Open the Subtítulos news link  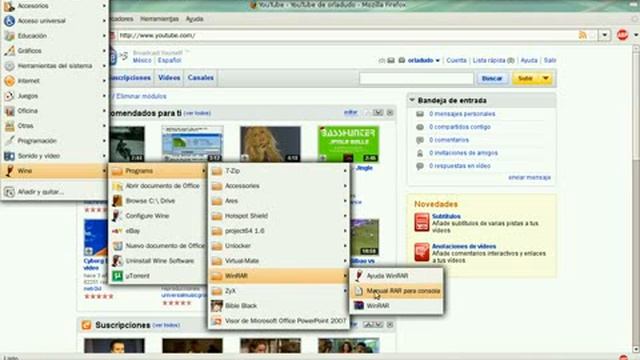click(446, 216)
